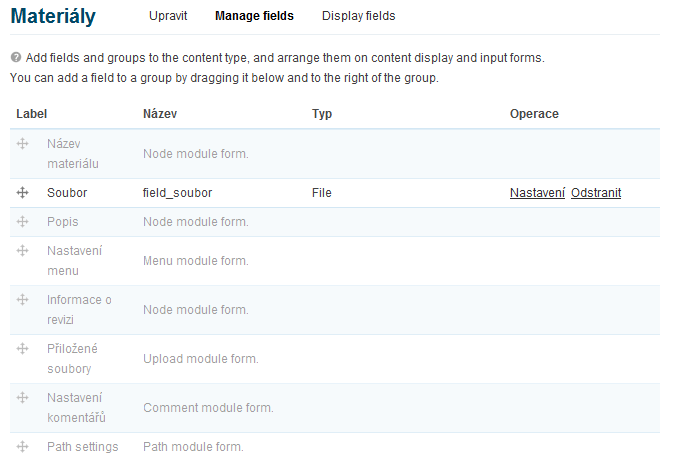Click drag handle for Název materiálu row
679x470 pixels.
(x=22, y=144)
